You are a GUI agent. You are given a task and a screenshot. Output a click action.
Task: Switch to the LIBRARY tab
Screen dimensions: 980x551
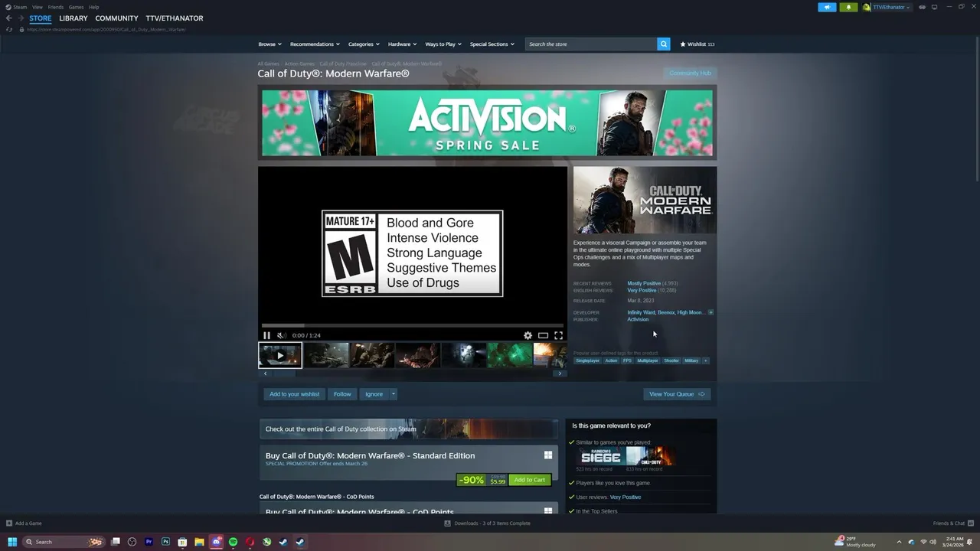[x=73, y=18]
